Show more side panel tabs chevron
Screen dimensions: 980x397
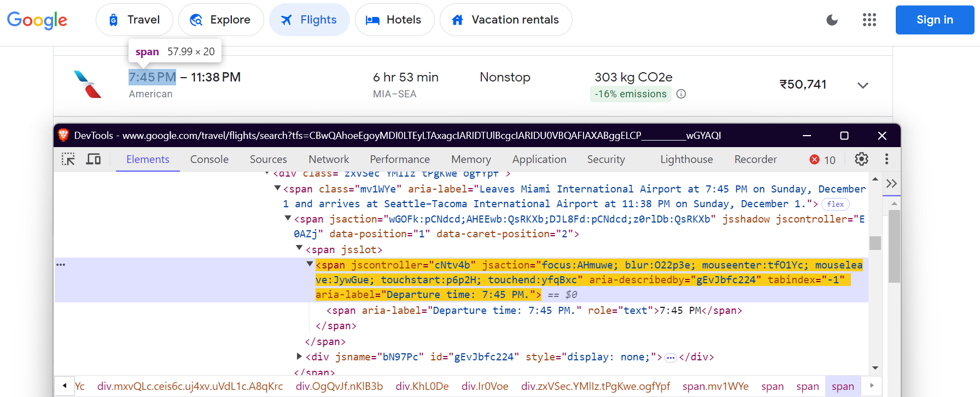coord(891,184)
